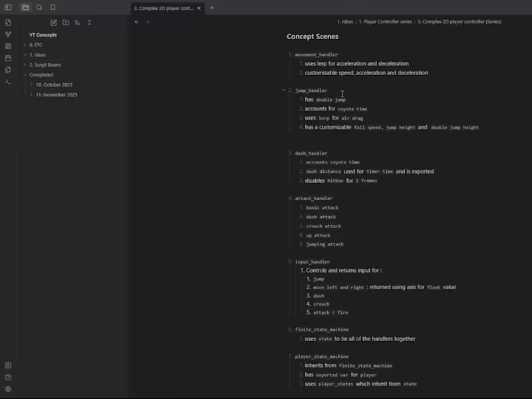The height and width of the screenshot is (399, 532).
Task: Change the file sort order
Action: pyautogui.click(x=78, y=23)
